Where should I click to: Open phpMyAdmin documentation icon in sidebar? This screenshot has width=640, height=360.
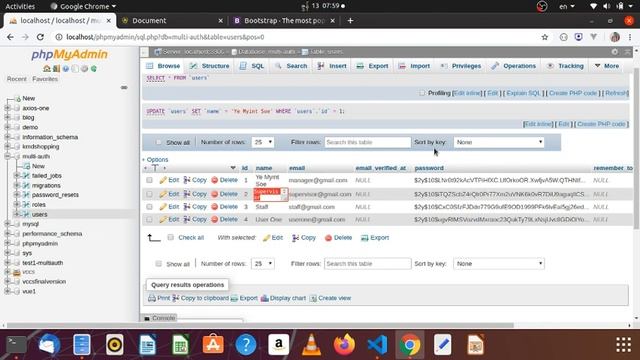66,69
